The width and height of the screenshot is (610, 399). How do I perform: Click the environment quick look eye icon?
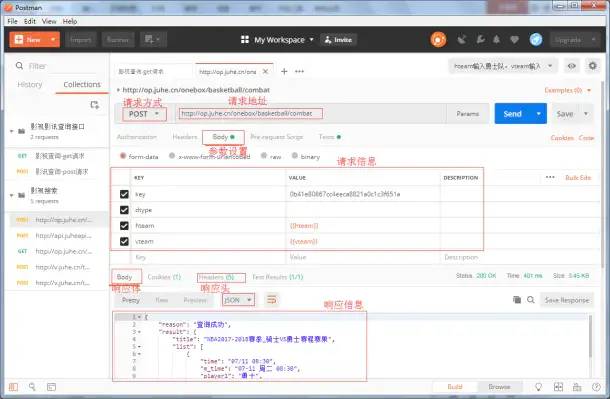tap(571, 66)
